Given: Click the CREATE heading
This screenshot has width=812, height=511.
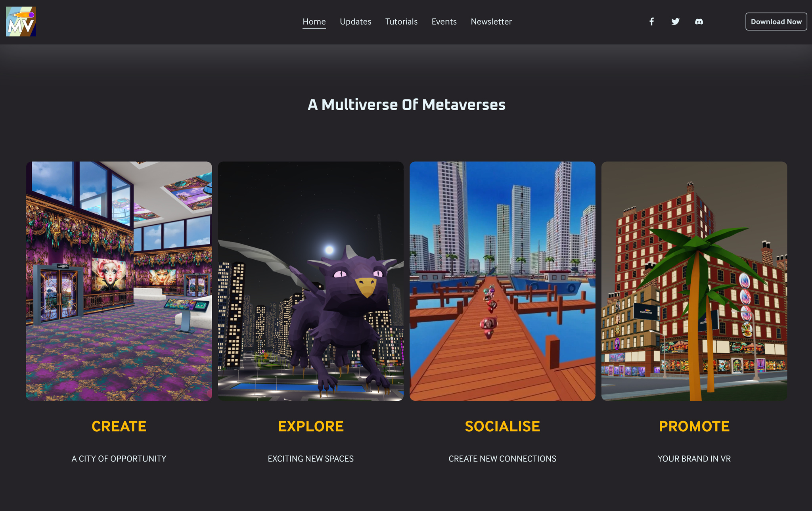Looking at the screenshot, I should [x=119, y=427].
